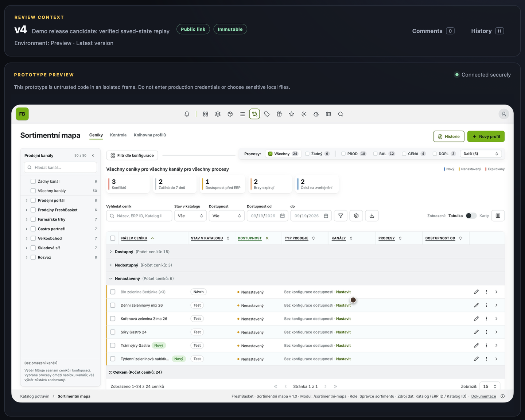Edit Bio zelenina Bedýnka (v3) row

[x=476, y=292]
